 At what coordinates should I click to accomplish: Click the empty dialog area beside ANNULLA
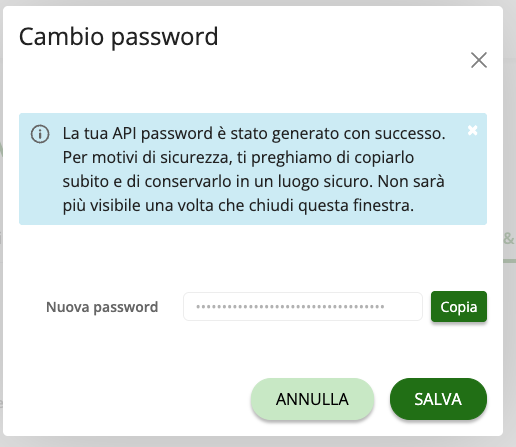(x=133, y=399)
